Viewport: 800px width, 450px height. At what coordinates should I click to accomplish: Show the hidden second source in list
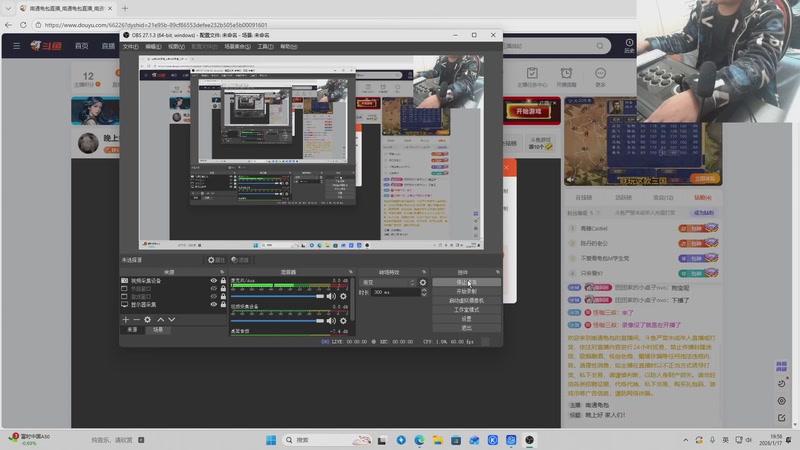(x=214, y=288)
